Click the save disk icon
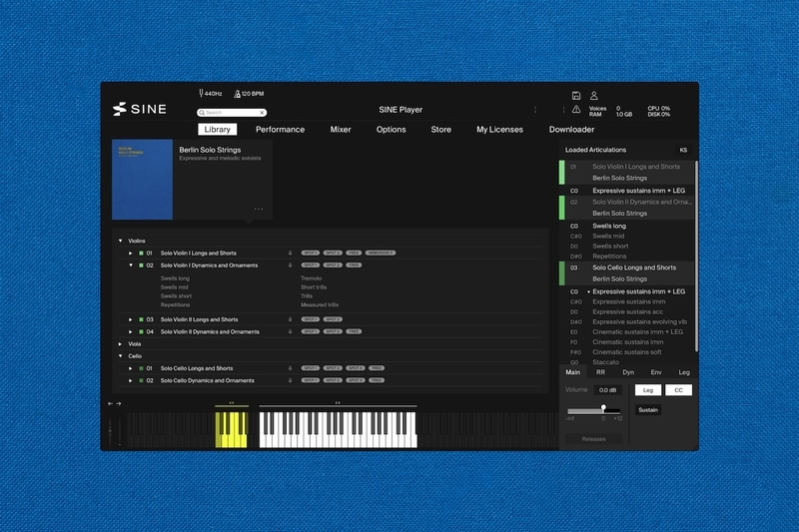The height and width of the screenshot is (532, 799). click(576, 95)
